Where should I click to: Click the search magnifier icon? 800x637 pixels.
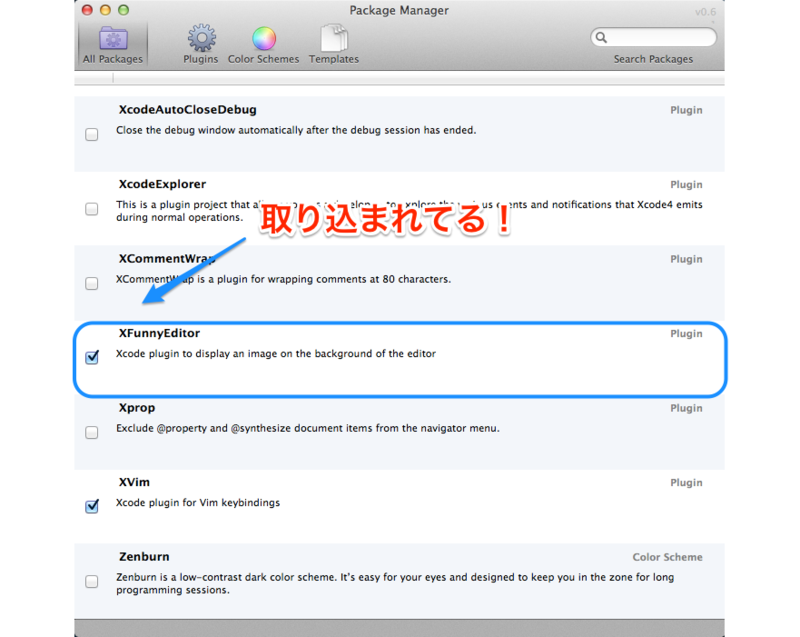[x=602, y=37]
